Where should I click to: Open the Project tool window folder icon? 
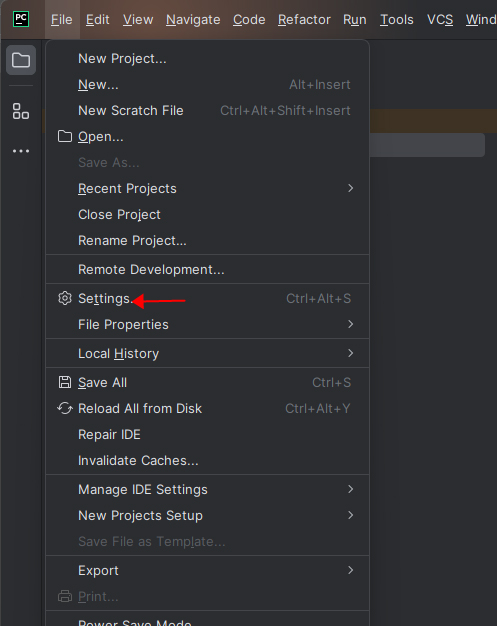tap(21, 60)
